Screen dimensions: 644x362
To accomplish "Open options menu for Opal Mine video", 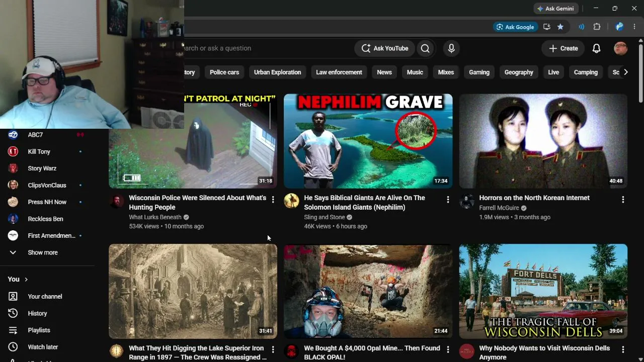I will tap(448, 349).
